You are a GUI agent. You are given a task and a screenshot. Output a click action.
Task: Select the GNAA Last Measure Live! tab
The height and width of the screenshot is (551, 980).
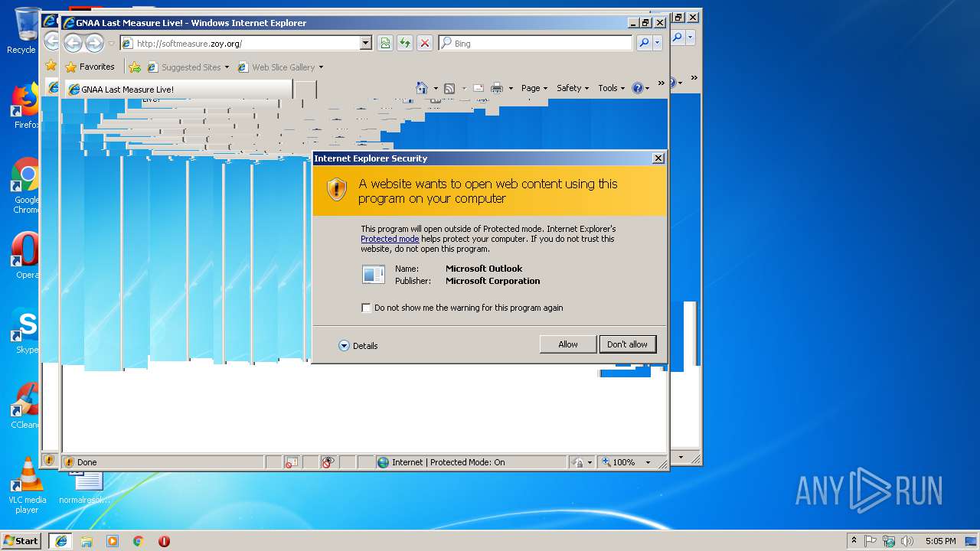pos(178,90)
